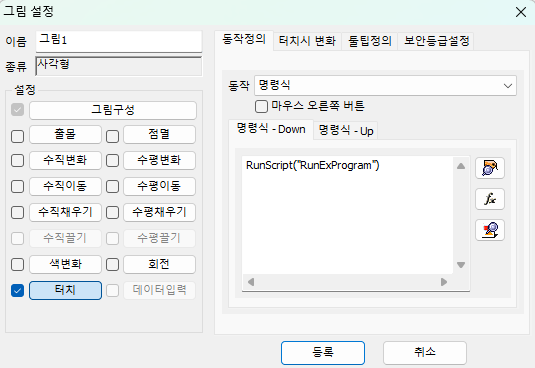The image size is (535, 368).
Task: Enable the 회전 checkbox
Action: click(x=112, y=264)
